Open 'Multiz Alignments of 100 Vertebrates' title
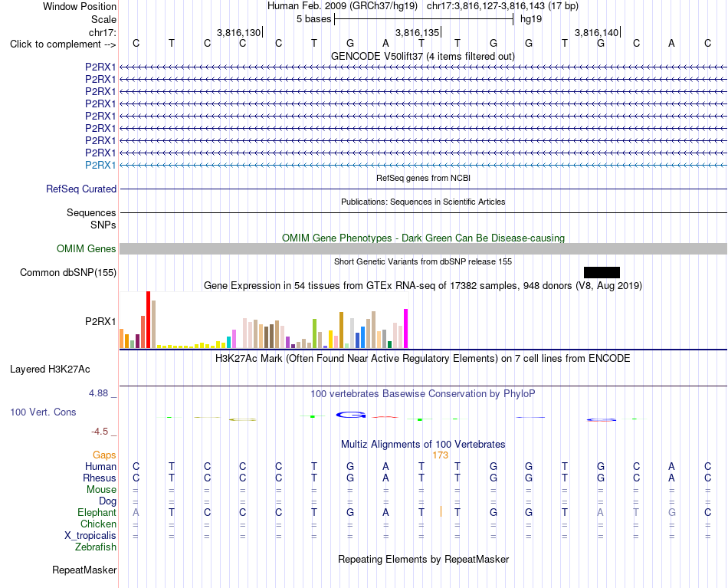This screenshot has width=728, height=588. [423, 444]
